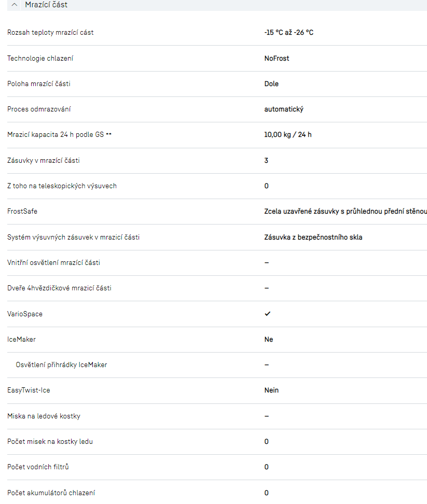Click the Vnitřní osvětlení mrazící části label

coord(53,262)
